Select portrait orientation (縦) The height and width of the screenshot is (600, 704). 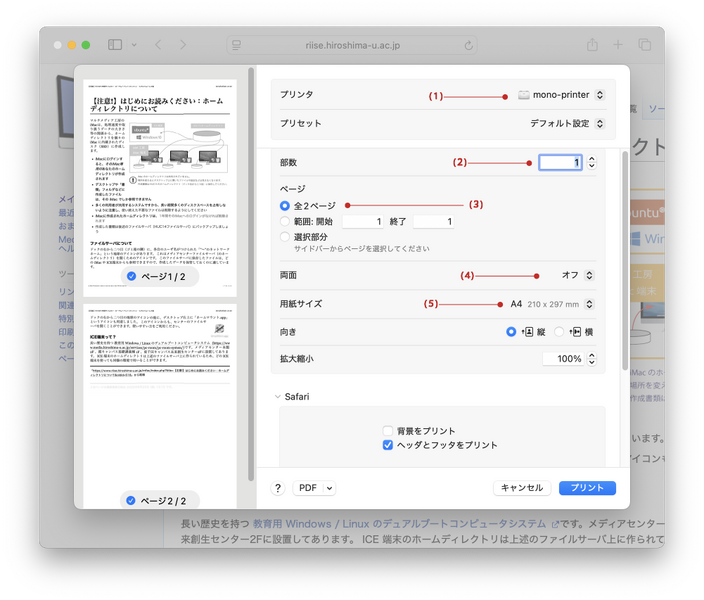tap(512, 331)
